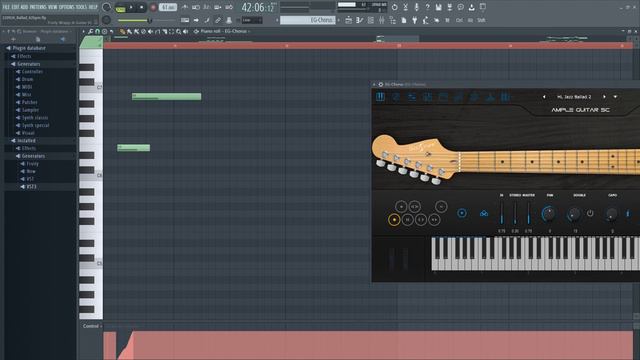
Task: Open the EG-Chorus pattern selector
Action: tap(308, 20)
